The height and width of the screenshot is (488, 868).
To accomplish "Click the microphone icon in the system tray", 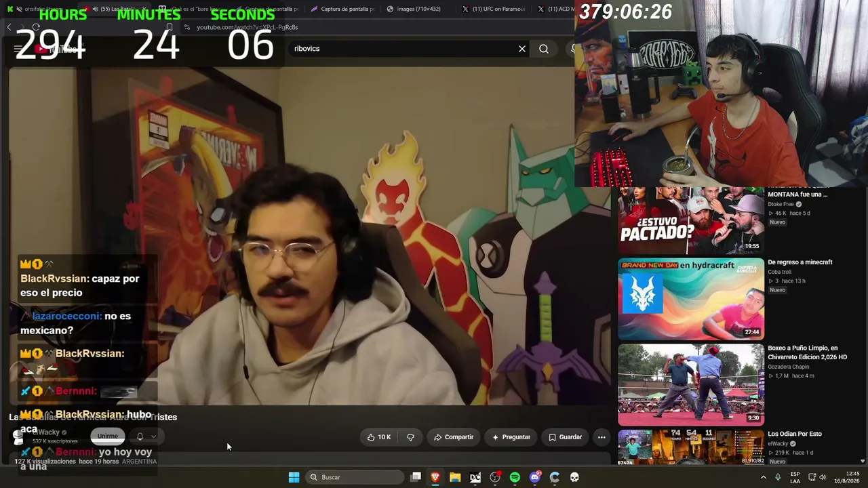I will 778,477.
